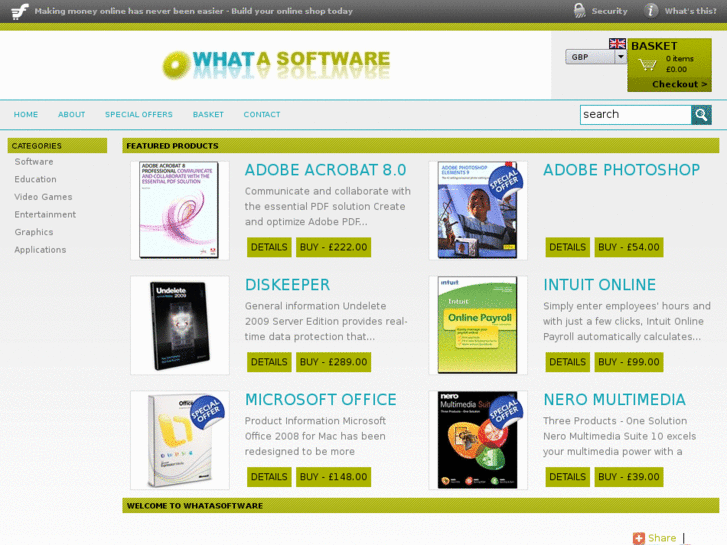727x545 pixels.
Task: Open Adobe Photoshop product thumbnail
Action: 478,210
